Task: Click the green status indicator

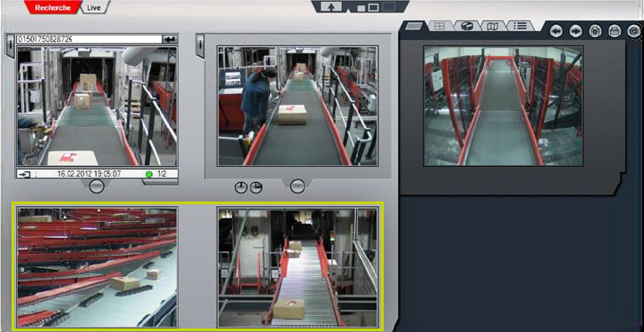Action: click(x=149, y=174)
